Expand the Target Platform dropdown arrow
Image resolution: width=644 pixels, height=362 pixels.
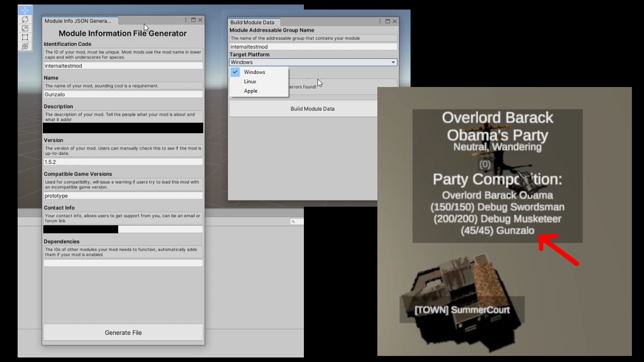click(x=393, y=62)
